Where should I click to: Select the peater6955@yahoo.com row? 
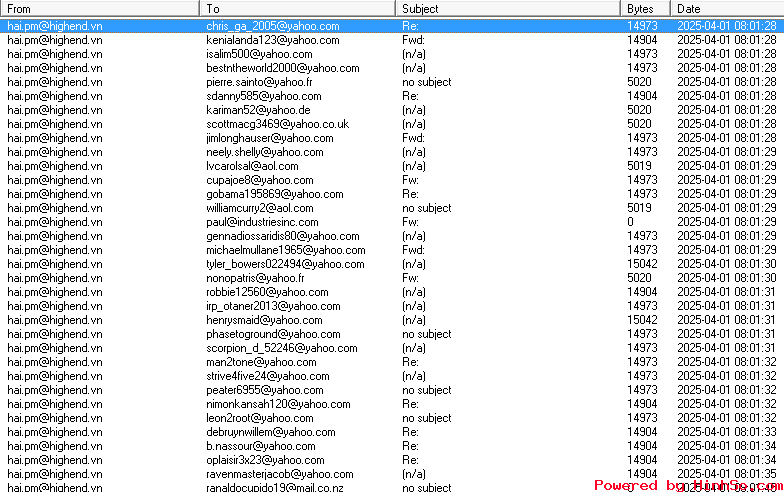[392, 390]
